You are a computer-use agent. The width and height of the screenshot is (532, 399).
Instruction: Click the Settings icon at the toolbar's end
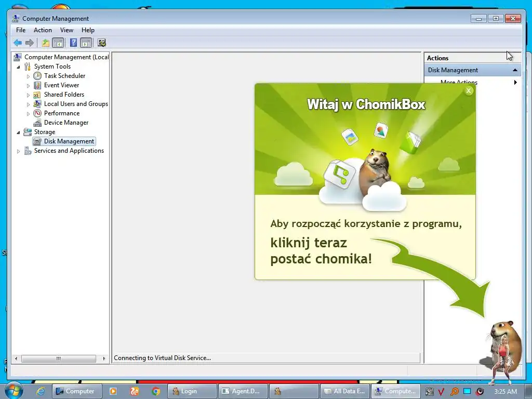coord(102,43)
